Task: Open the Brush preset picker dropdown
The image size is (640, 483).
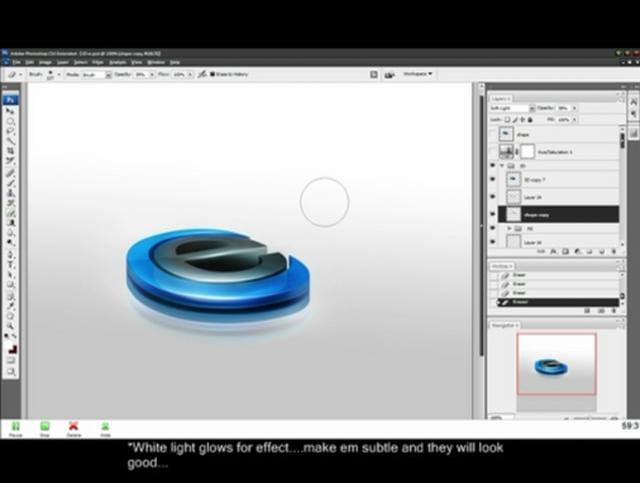Action: click(x=59, y=74)
